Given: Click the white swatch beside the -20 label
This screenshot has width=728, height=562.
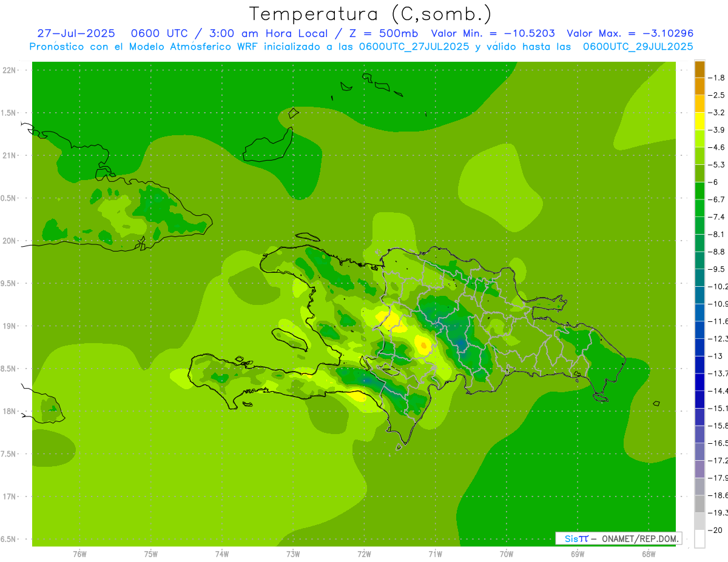Looking at the screenshot, I should tap(699, 538).
